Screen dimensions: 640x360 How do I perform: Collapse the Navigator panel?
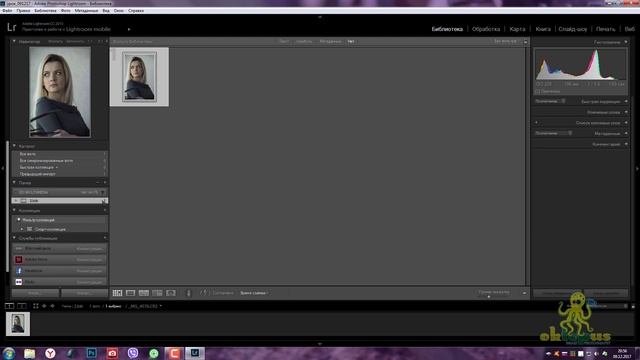coord(14,41)
